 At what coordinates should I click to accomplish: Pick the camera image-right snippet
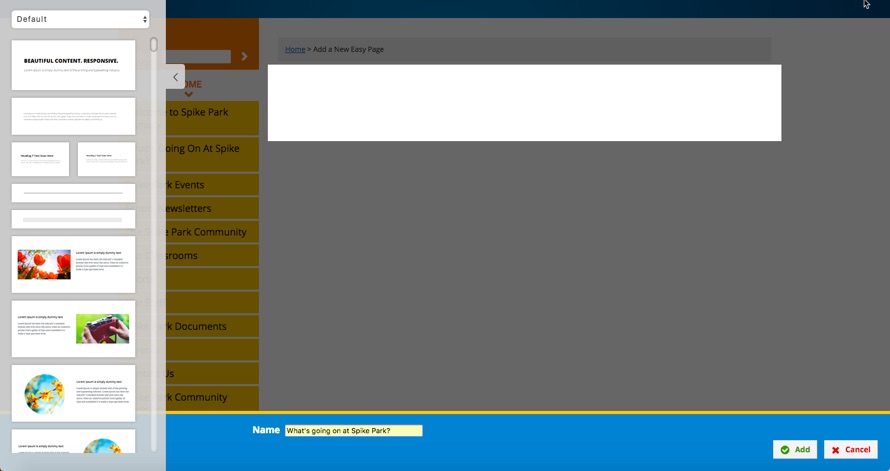pyautogui.click(x=73, y=329)
